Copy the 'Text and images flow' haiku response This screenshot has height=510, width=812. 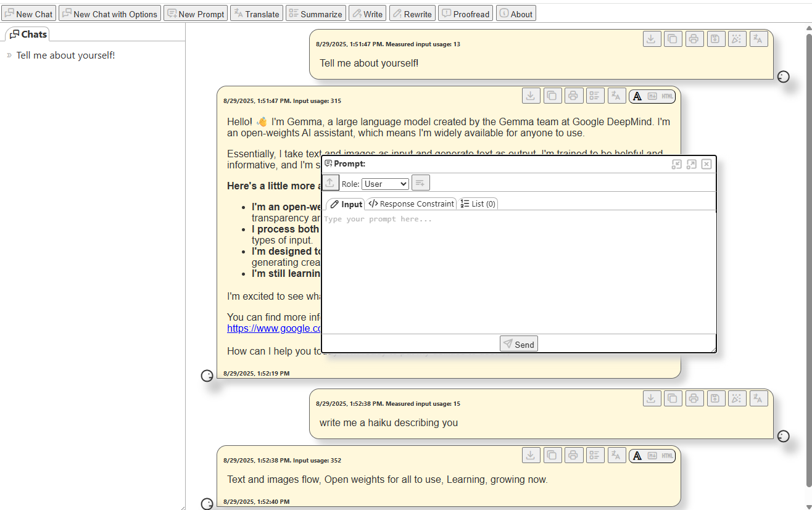pyautogui.click(x=552, y=455)
